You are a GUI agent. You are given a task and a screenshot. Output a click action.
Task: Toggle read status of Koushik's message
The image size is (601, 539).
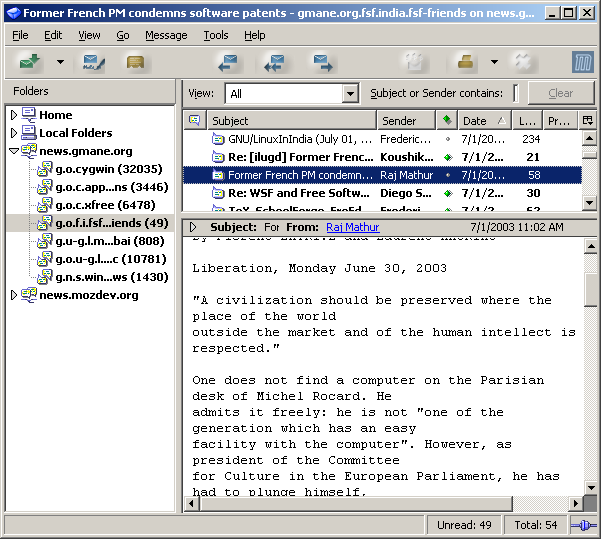(x=447, y=157)
